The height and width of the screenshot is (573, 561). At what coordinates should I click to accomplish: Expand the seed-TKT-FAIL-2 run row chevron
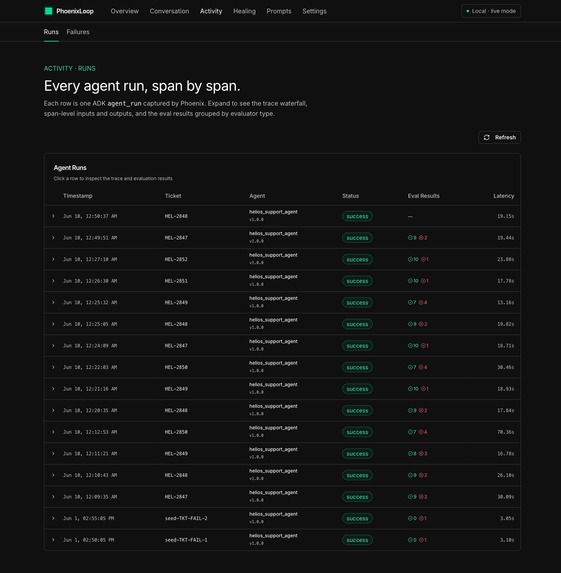(x=53, y=518)
